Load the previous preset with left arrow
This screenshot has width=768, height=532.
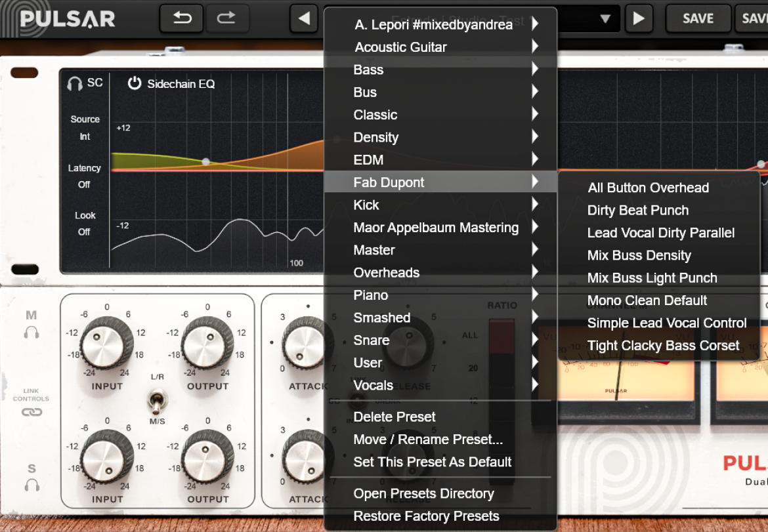point(304,18)
